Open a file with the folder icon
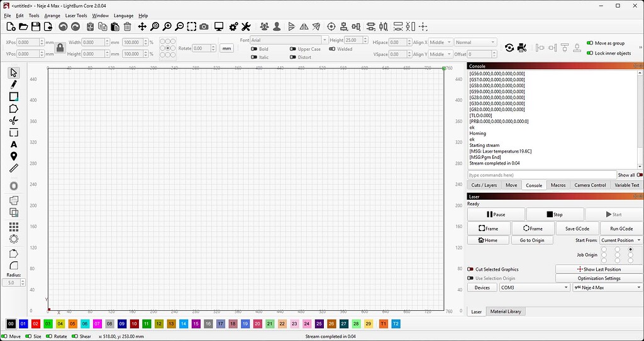 point(23,26)
